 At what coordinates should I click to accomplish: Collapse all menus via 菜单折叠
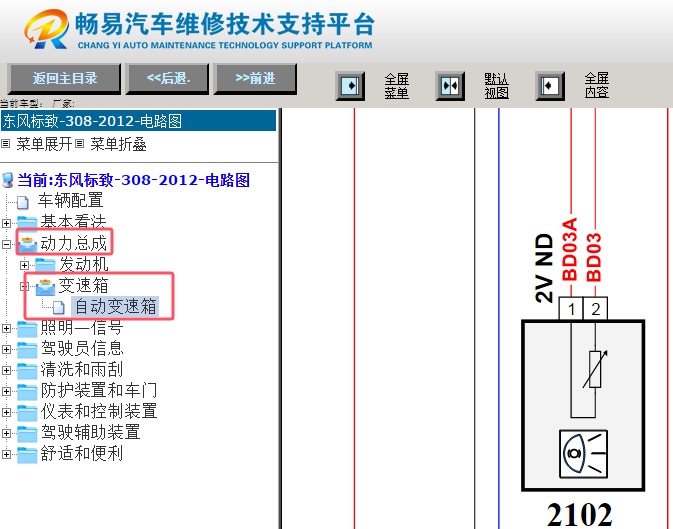[x=118, y=144]
